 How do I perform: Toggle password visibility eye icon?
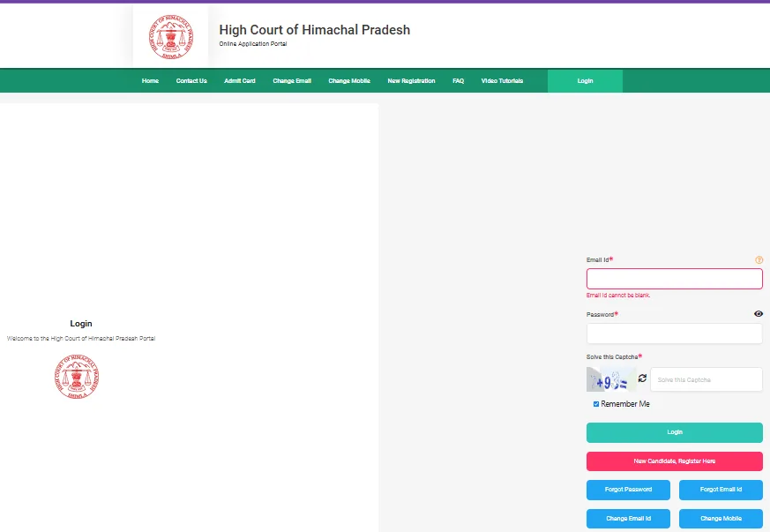click(x=759, y=314)
